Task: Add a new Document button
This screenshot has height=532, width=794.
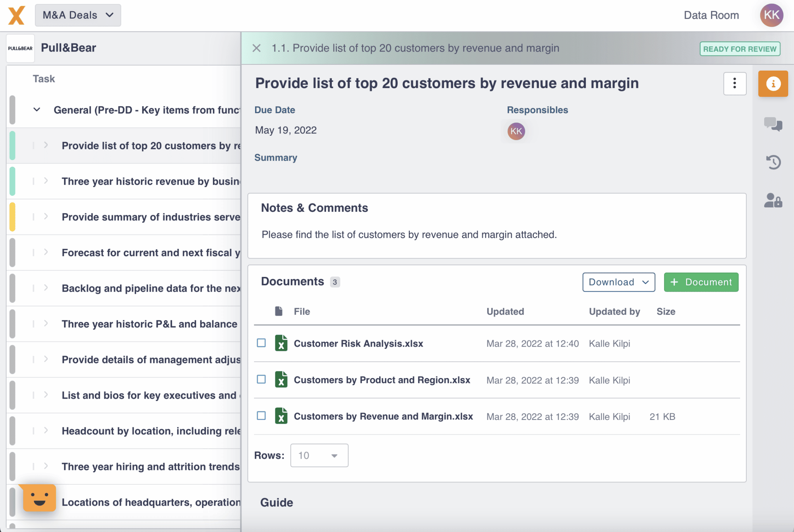Action: point(701,282)
